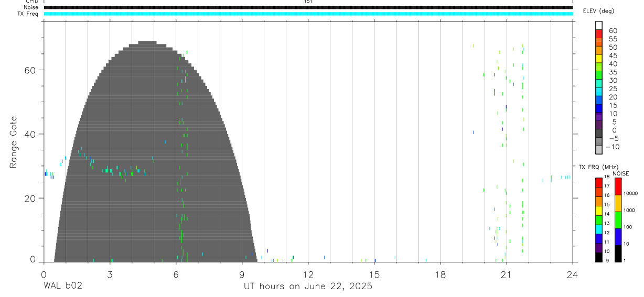The image size is (644, 297).
Task: Click the '60' tick on Range Gate axis
Action: coord(29,70)
